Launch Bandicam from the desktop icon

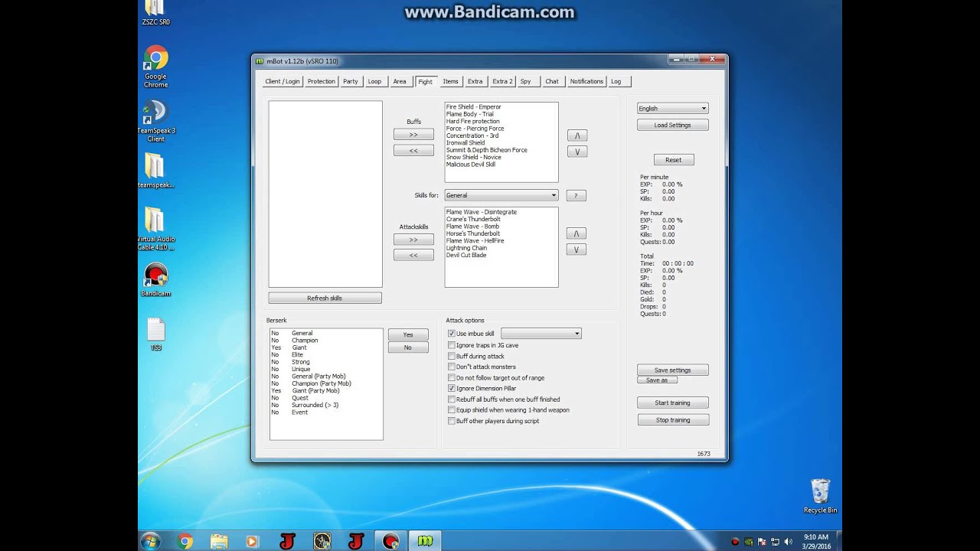click(x=155, y=279)
